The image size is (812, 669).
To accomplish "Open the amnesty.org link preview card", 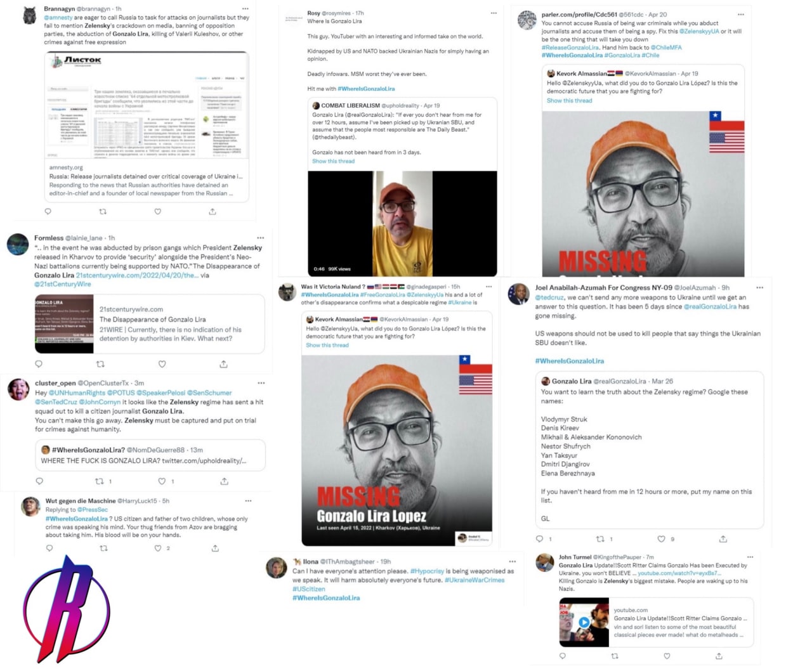I will [147, 127].
